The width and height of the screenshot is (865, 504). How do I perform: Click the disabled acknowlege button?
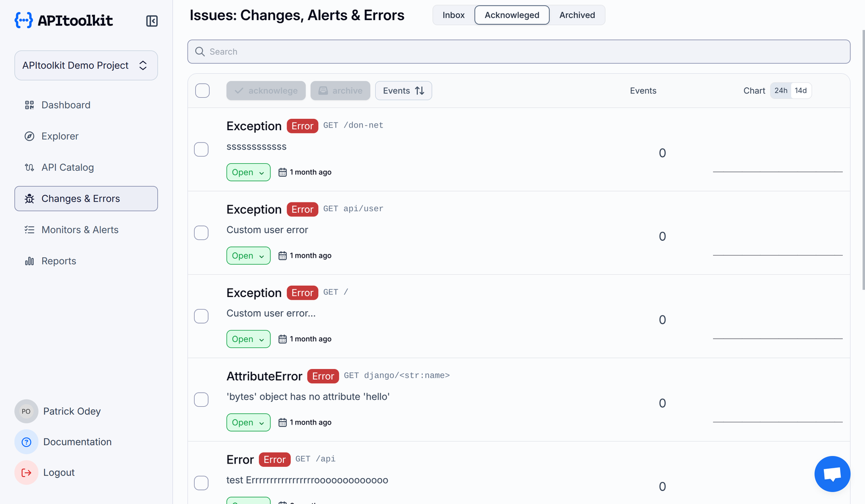265,90
